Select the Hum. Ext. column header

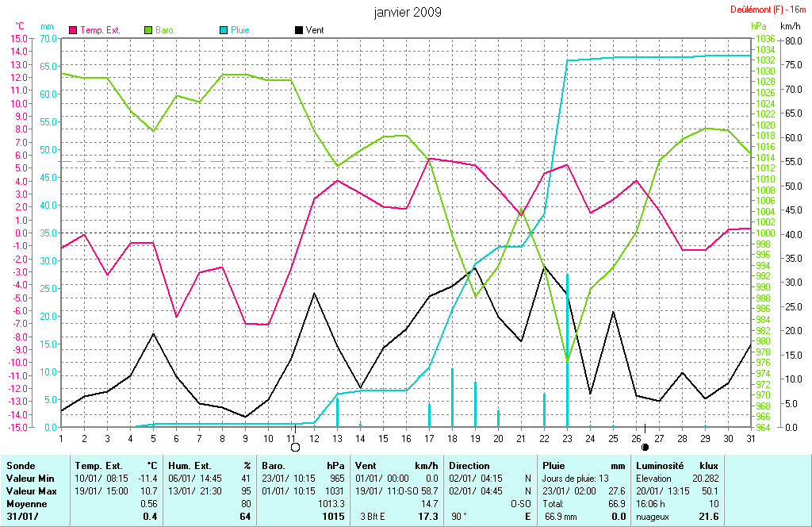click(190, 466)
